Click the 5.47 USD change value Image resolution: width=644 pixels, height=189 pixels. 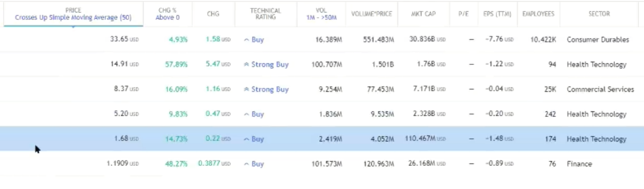[x=218, y=64]
